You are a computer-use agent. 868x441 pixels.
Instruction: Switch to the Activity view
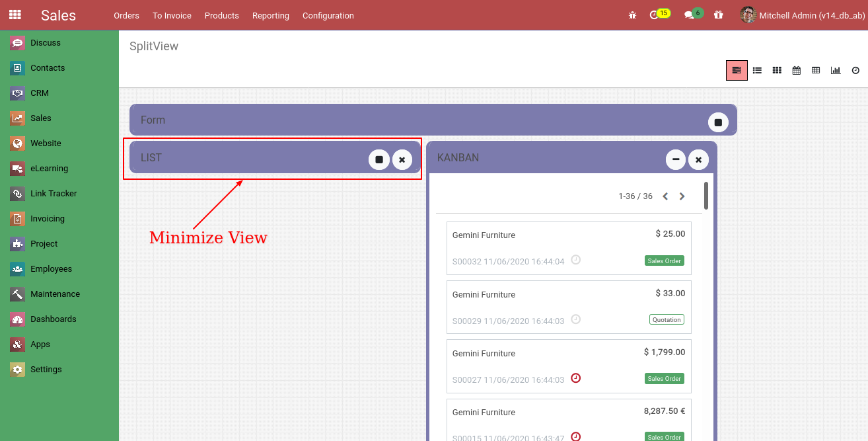point(855,70)
